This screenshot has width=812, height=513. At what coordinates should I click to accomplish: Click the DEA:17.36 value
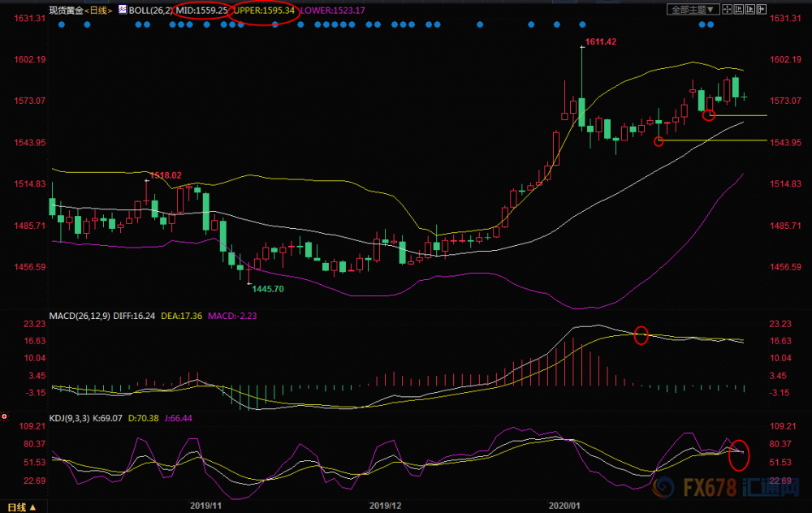pos(181,316)
